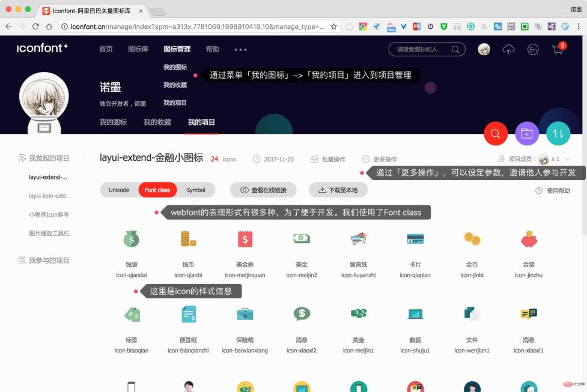Open 图片播放工具栏 project in sidebar

(49, 234)
